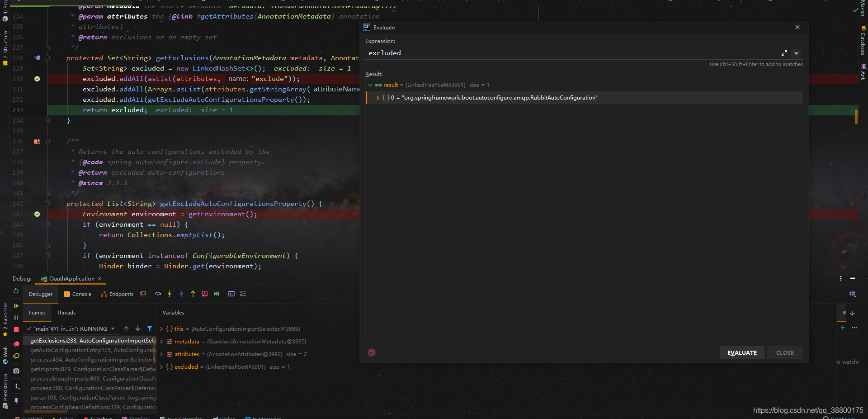
Task: Add new watch plus icon
Action: click(x=843, y=328)
